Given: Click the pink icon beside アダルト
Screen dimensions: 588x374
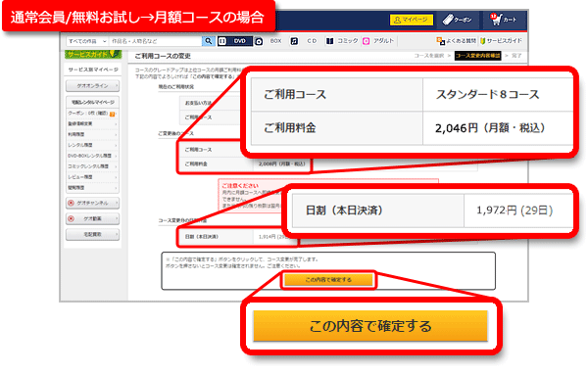Looking at the screenshot, I should coord(366,41).
